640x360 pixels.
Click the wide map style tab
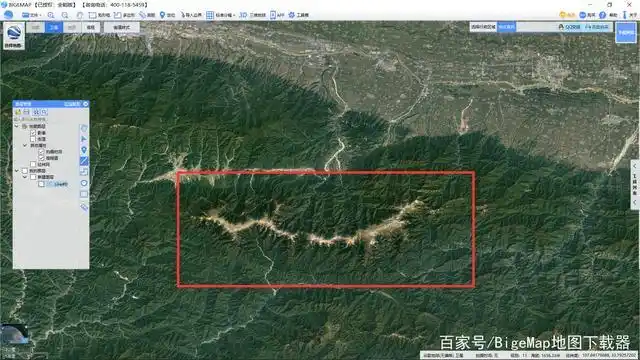tap(121, 27)
